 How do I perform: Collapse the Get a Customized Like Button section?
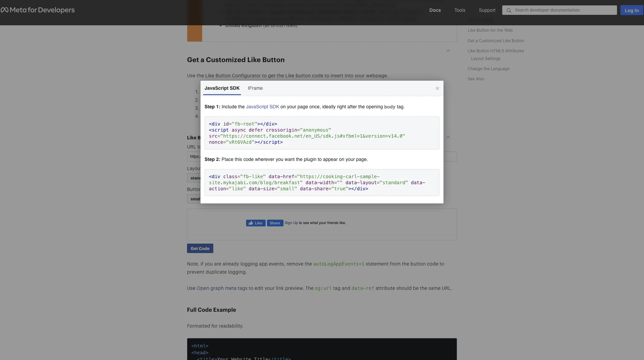[x=448, y=51]
